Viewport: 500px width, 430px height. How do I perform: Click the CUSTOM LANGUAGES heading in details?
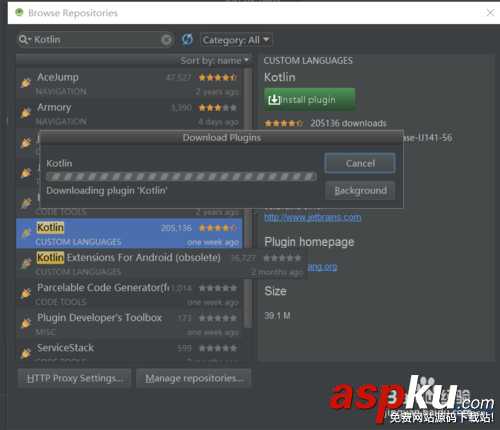308,61
